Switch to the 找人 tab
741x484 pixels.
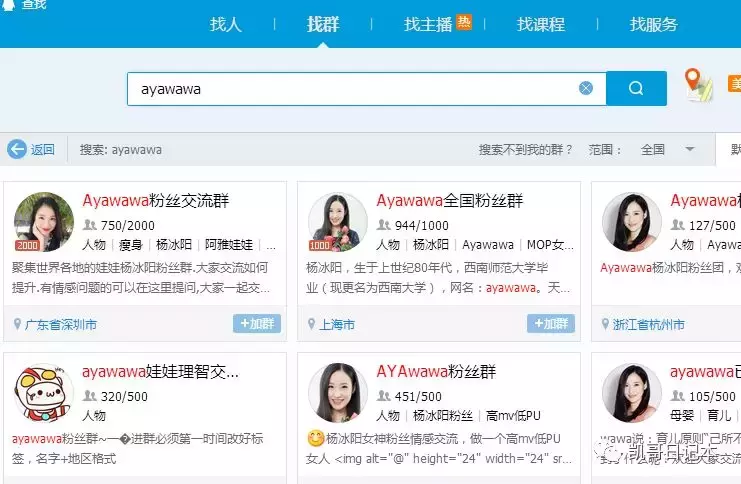[226, 24]
